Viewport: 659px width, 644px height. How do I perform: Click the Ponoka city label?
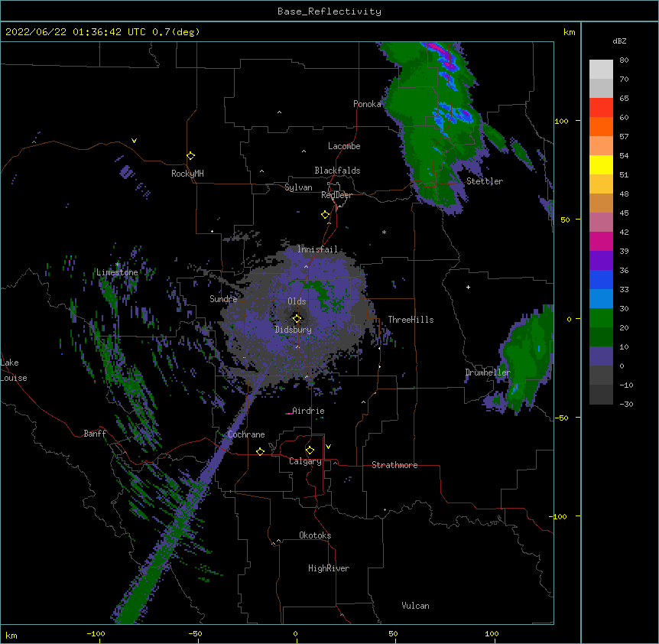tap(367, 104)
